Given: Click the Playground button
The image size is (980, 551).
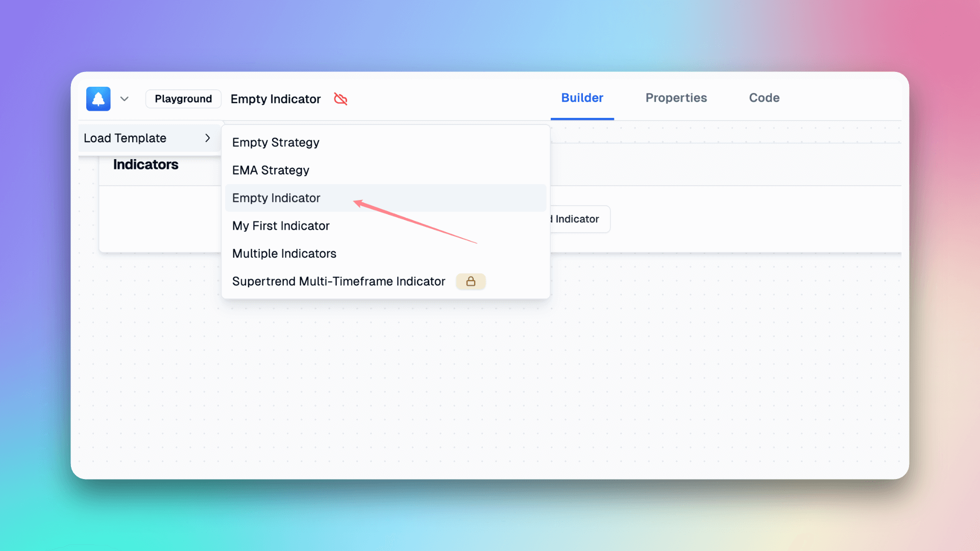Looking at the screenshot, I should [x=183, y=99].
